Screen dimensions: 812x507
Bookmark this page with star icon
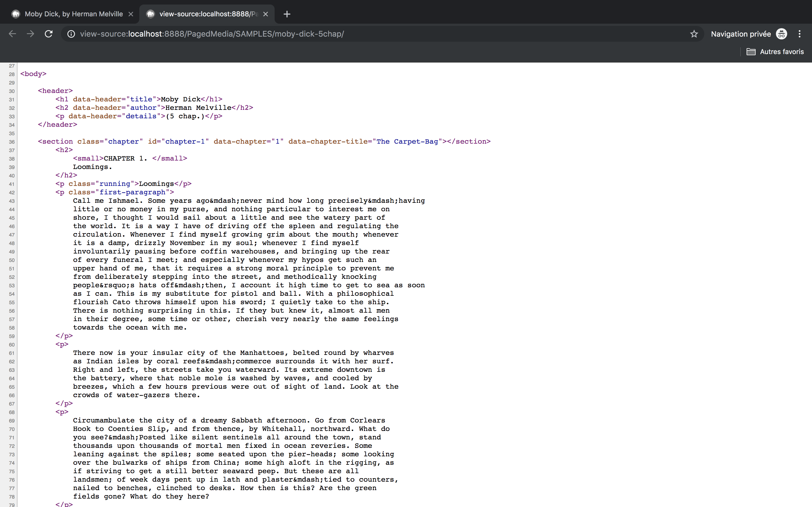tap(694, 34)
